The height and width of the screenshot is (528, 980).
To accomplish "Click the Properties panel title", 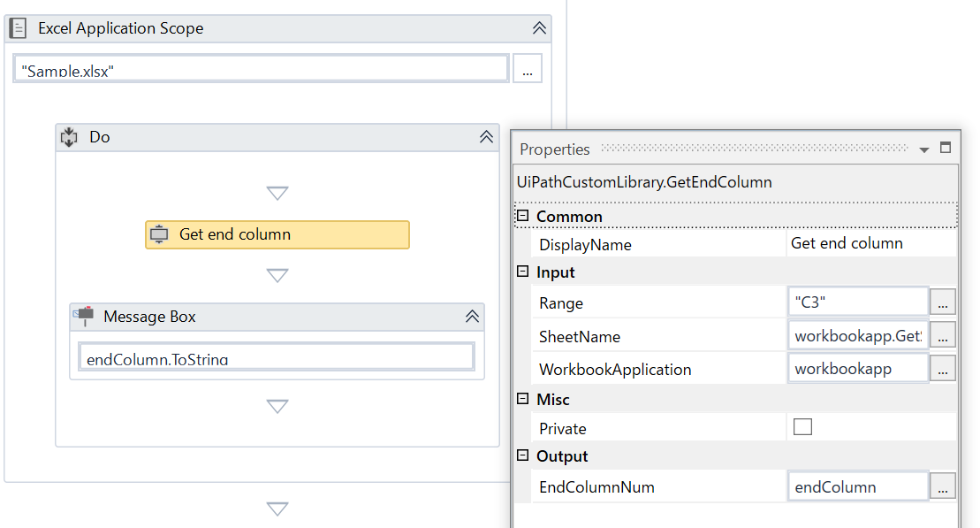I will click(554, 149).
